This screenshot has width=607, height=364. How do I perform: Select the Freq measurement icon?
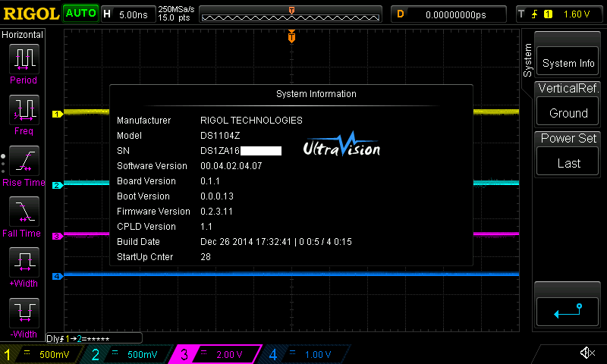(24, 110)
